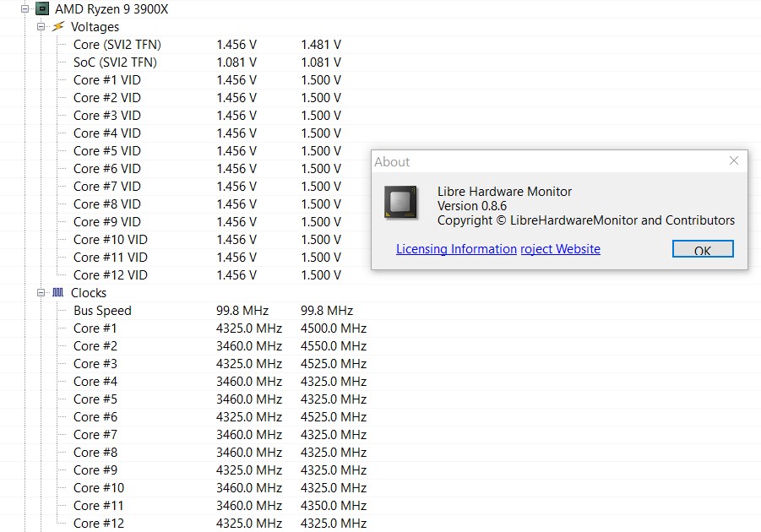
Task: Select the SoC (SVI2 TFN) voltage row
Action: tap(207, 62)
